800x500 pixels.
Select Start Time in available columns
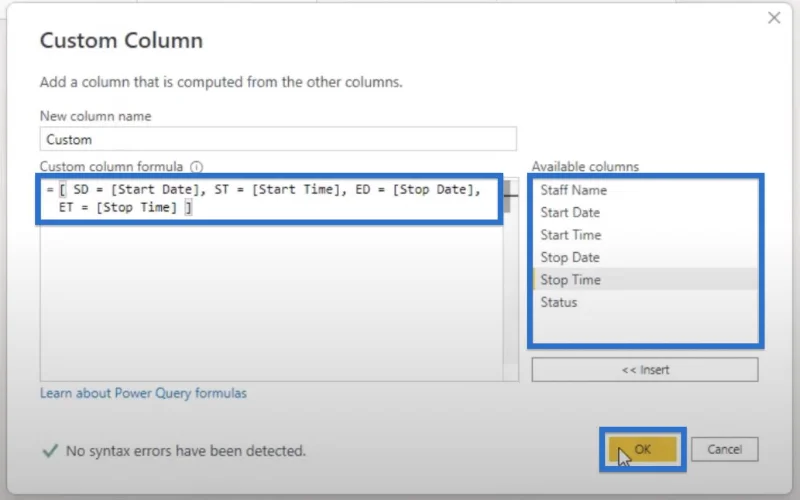point(645,235)
